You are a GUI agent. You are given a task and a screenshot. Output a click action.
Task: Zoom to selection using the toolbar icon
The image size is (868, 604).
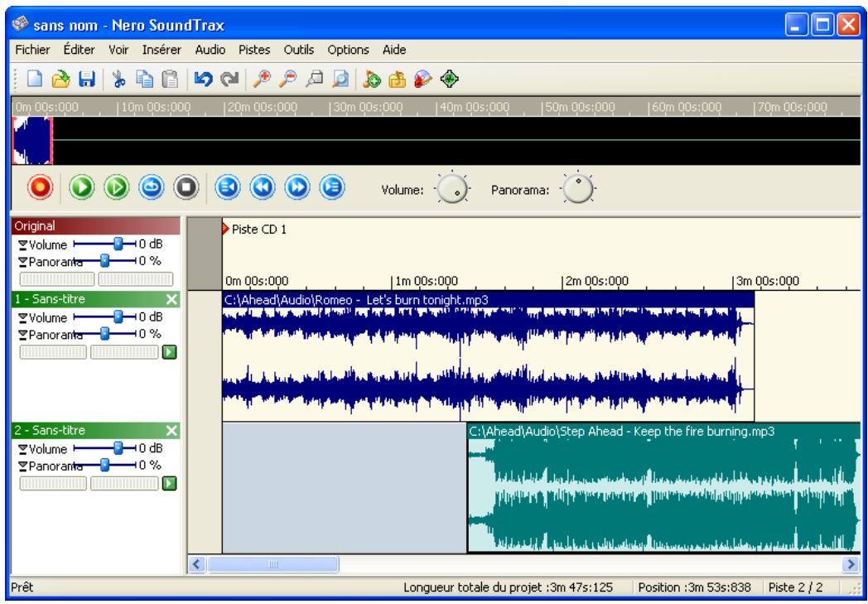[314, 80]
